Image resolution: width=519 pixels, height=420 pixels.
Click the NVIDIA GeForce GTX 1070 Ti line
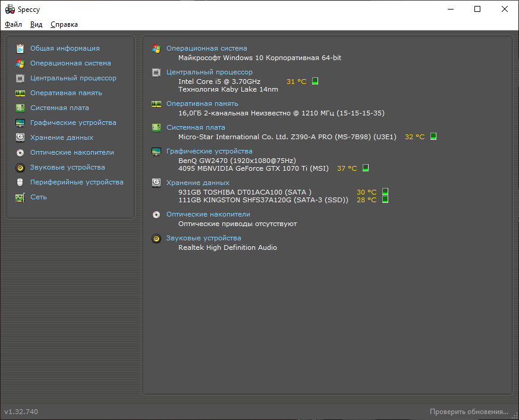point(253,168)
